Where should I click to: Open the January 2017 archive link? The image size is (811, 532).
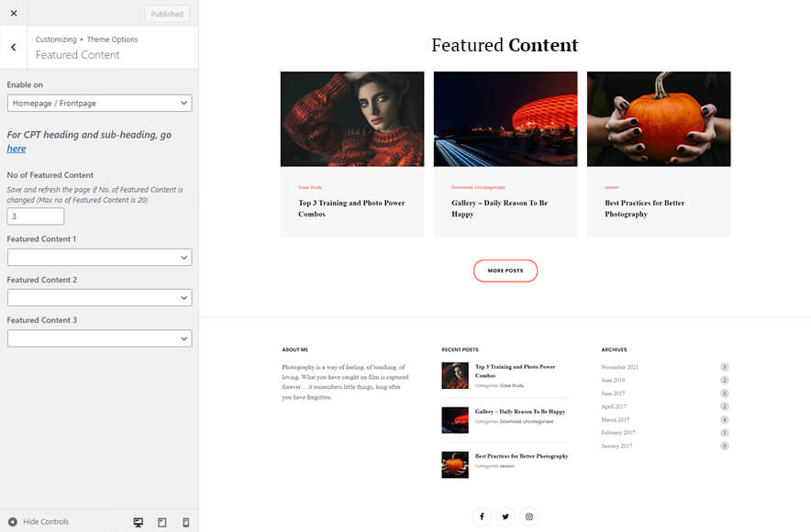click(x=617, y=446)
